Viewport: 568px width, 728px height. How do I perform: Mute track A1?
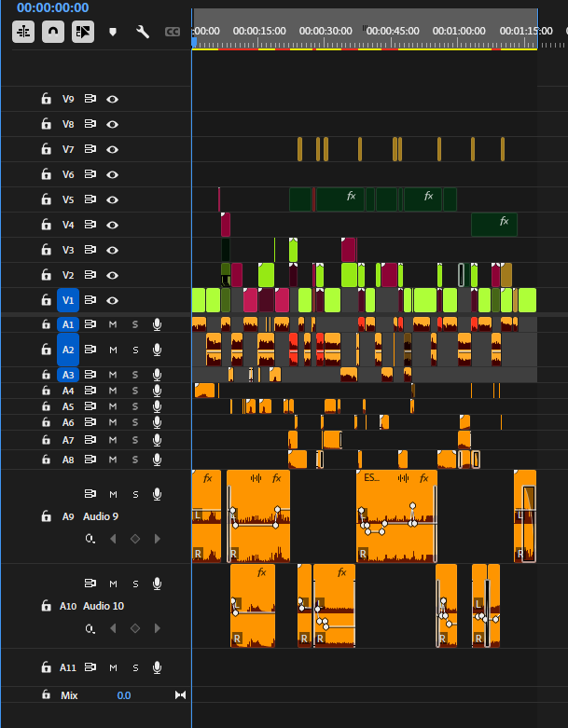(x=113, y=324)
